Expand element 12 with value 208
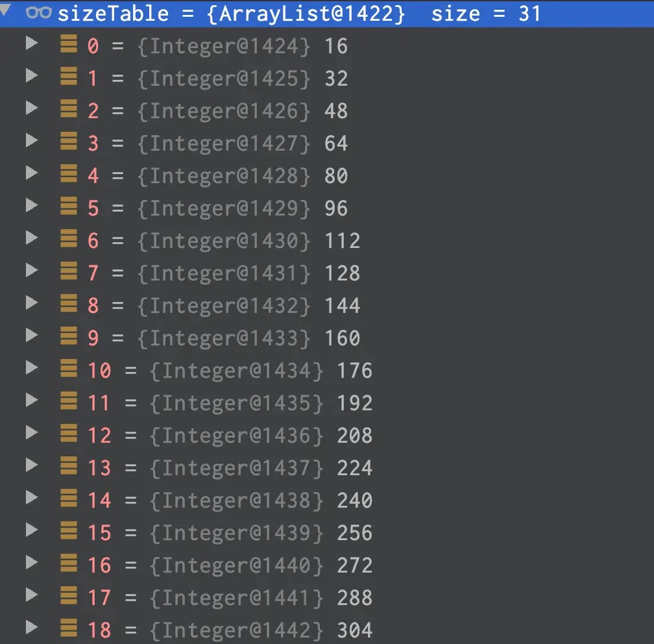The image size is (654, 644). (x=32, y=432)
